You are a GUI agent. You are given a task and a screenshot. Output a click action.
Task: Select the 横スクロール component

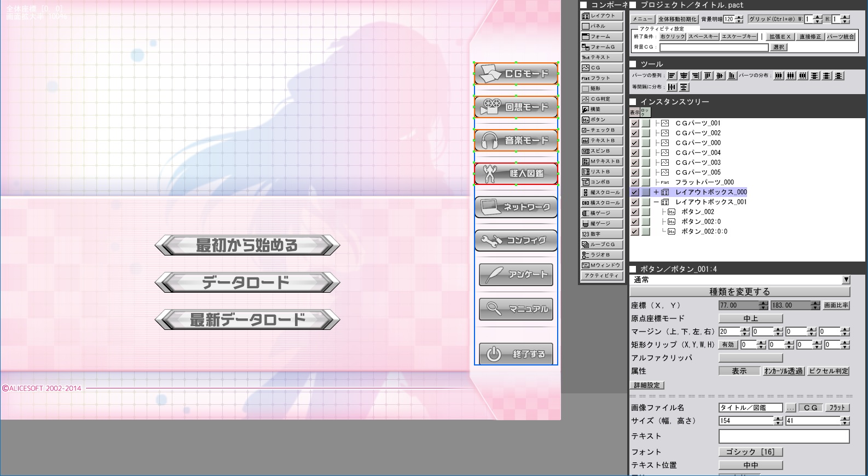click(602, 203)
